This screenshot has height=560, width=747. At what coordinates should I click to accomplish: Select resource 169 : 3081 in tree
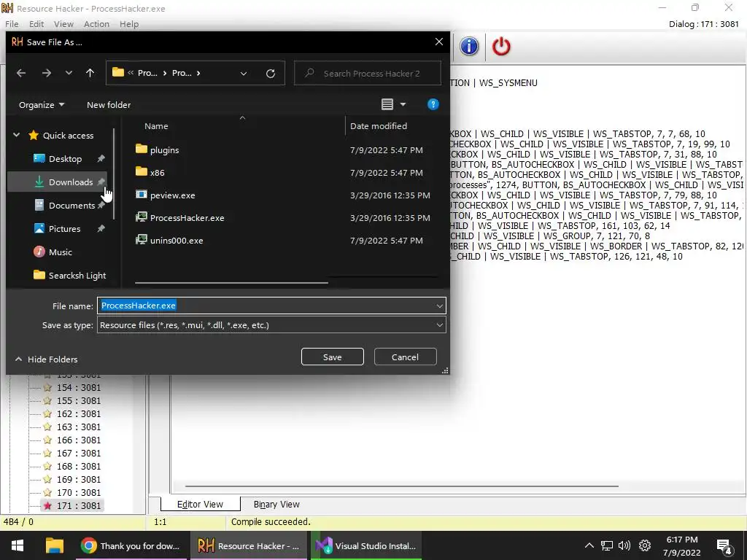79,479
